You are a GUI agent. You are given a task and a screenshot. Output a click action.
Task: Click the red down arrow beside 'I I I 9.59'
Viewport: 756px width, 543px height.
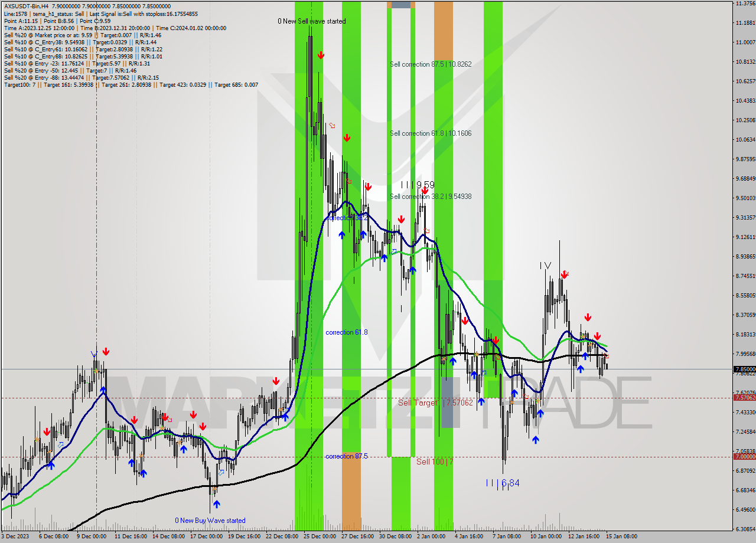point(425,190)
